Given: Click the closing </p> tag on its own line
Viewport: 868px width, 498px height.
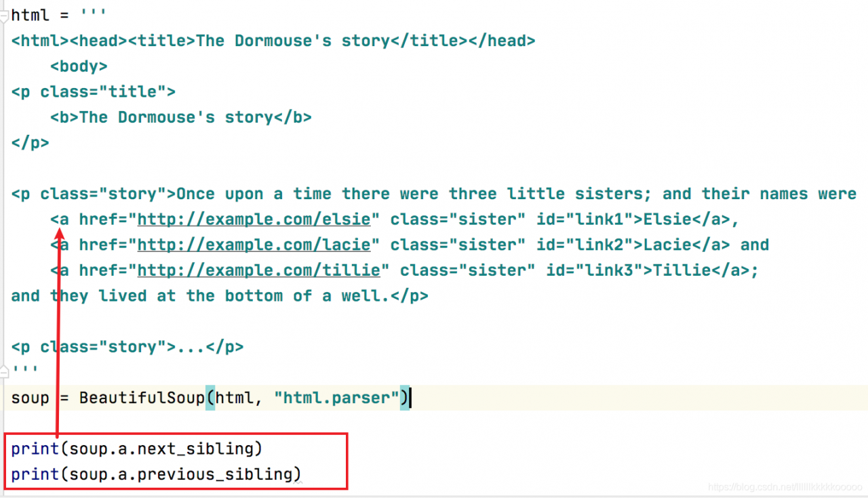Looking at the screenshot, I should 31,143.
